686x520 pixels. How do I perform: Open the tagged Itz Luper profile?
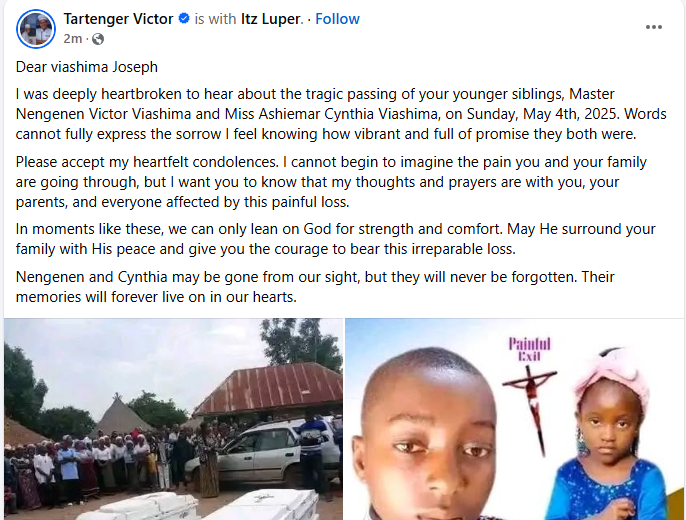[270, 19]
